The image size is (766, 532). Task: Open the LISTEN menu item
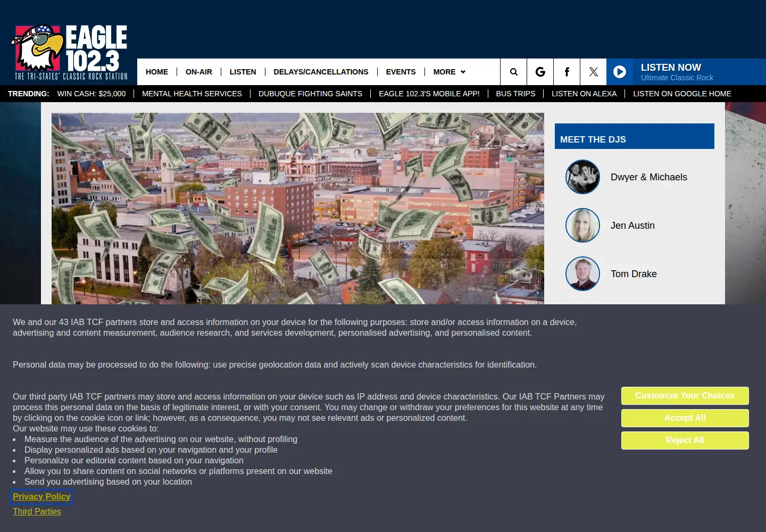[x=243, y=72]
